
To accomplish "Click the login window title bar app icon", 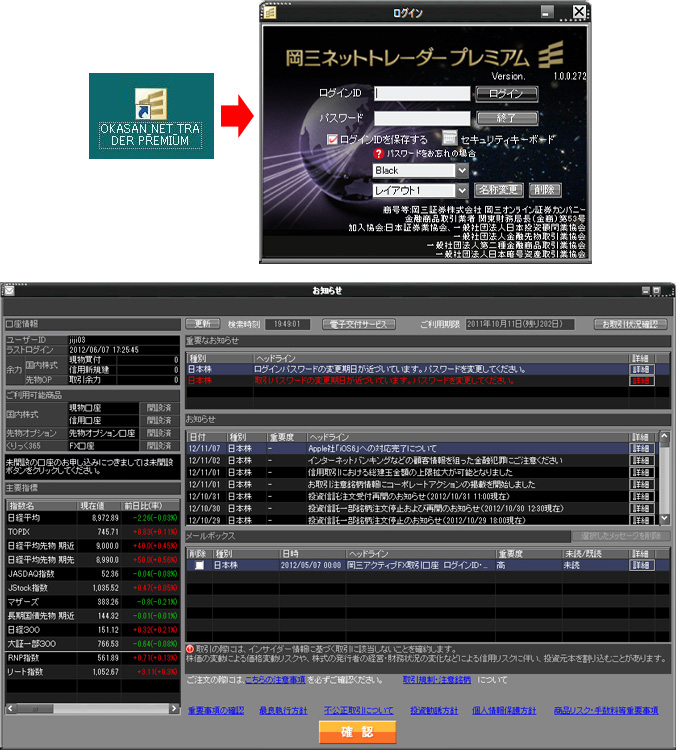I will coord(270,12).
